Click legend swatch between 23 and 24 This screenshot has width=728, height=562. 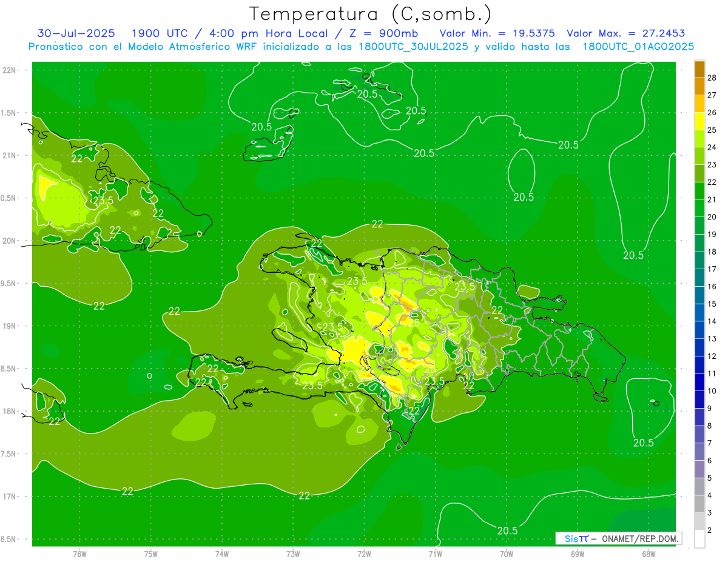(x=700, y=156)
